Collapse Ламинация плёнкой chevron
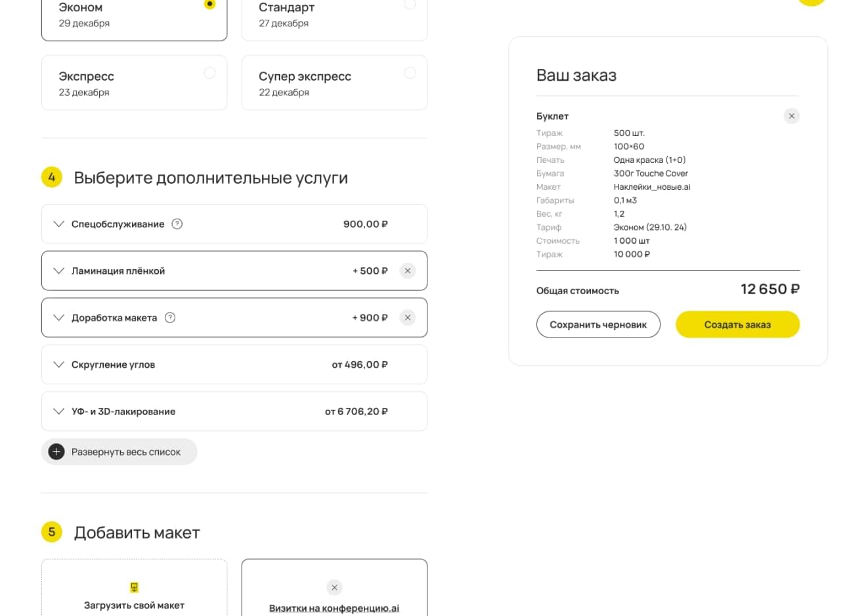The height and width of the screenshot is (616, 868). click(x=58, y=271)
